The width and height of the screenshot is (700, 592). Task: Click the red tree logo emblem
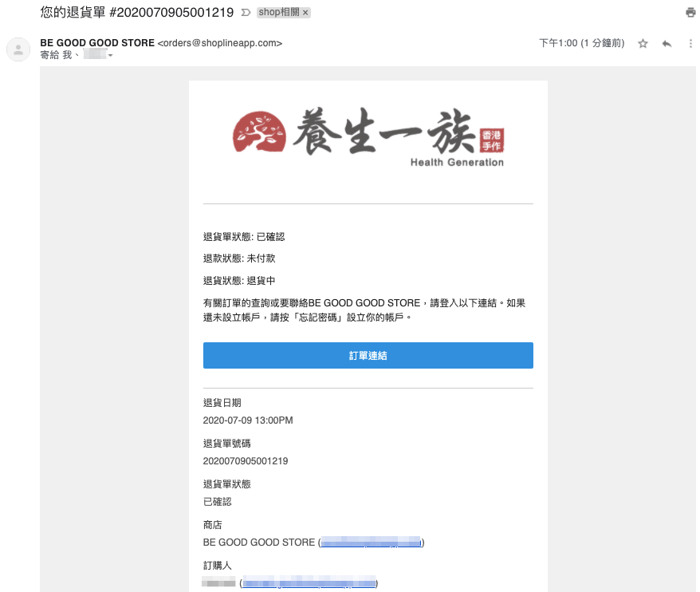pos(259,132)
